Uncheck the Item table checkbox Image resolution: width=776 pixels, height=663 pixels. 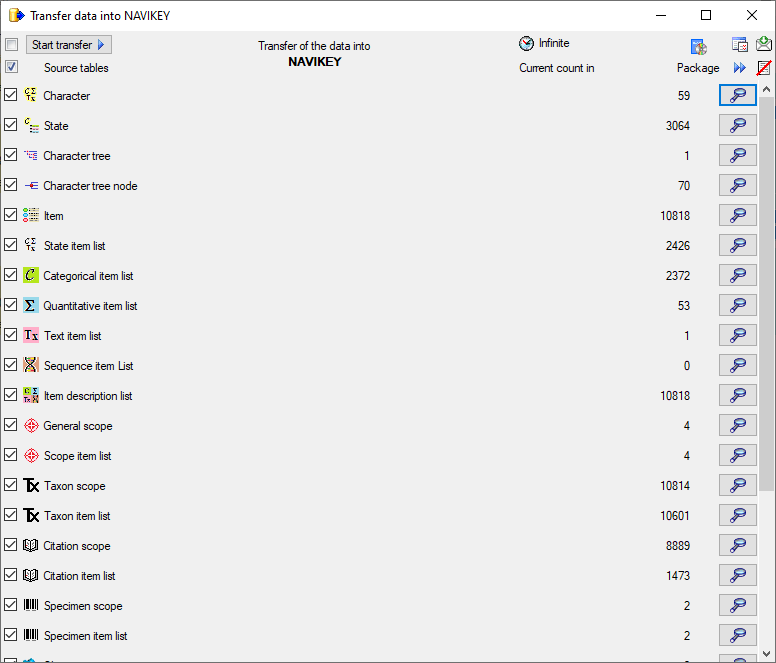click(10, 215)
